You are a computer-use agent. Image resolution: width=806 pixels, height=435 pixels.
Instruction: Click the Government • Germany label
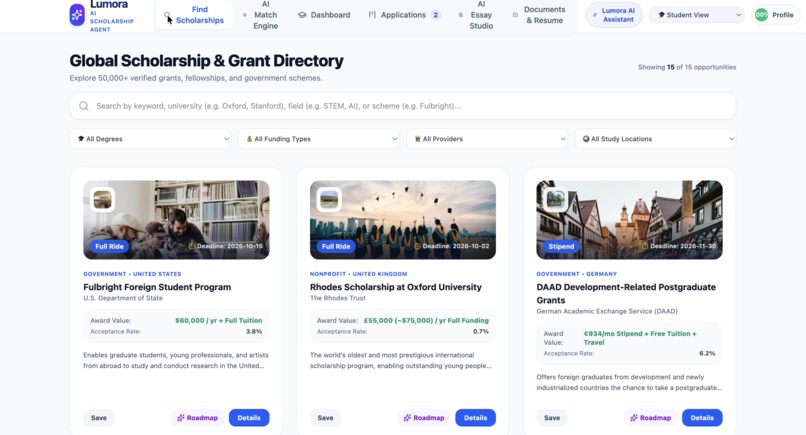click(577, 274)
